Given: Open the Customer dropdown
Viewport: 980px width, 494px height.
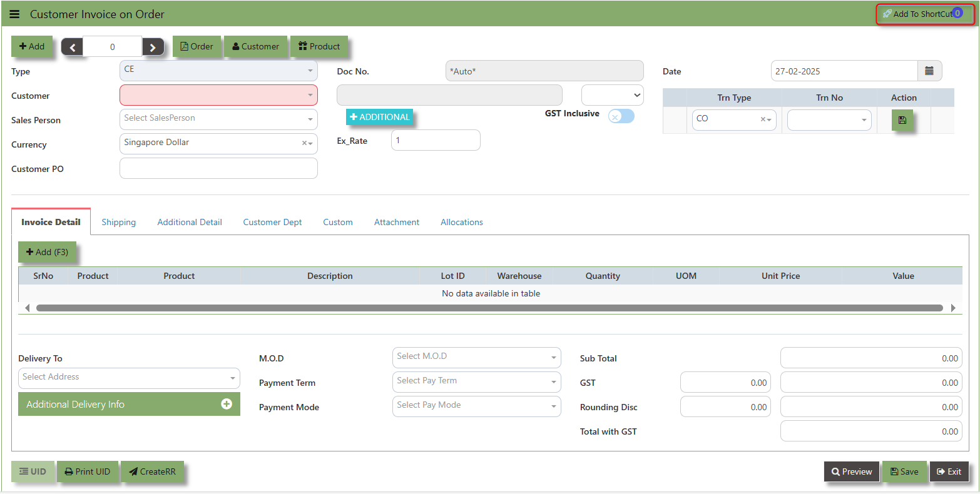Looking at the screenshot, I should pos(218,95).
